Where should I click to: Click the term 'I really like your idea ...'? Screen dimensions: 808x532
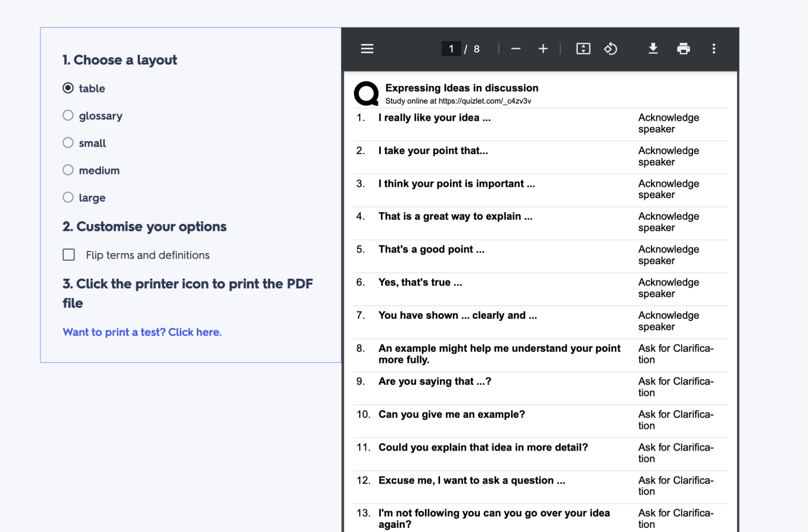435,118
